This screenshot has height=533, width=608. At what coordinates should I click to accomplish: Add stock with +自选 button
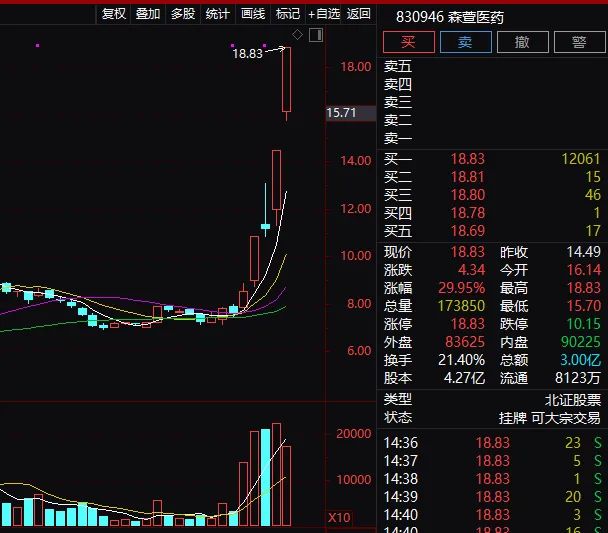[x=324, y=14]
